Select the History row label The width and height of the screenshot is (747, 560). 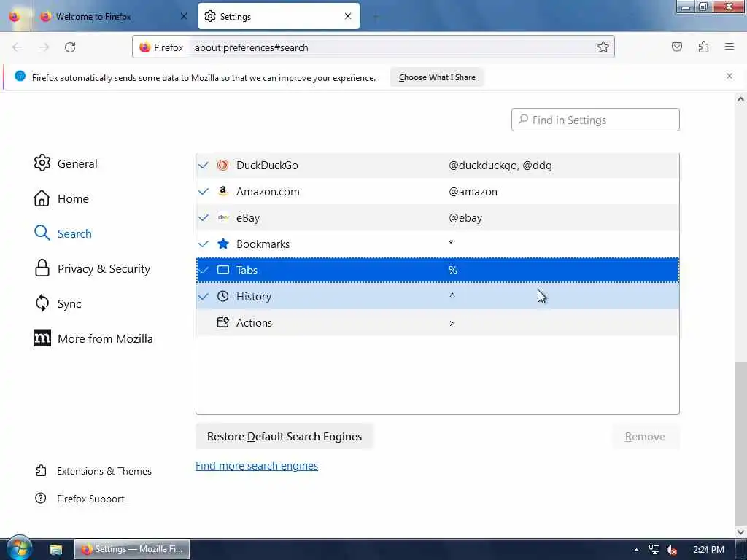253,296
